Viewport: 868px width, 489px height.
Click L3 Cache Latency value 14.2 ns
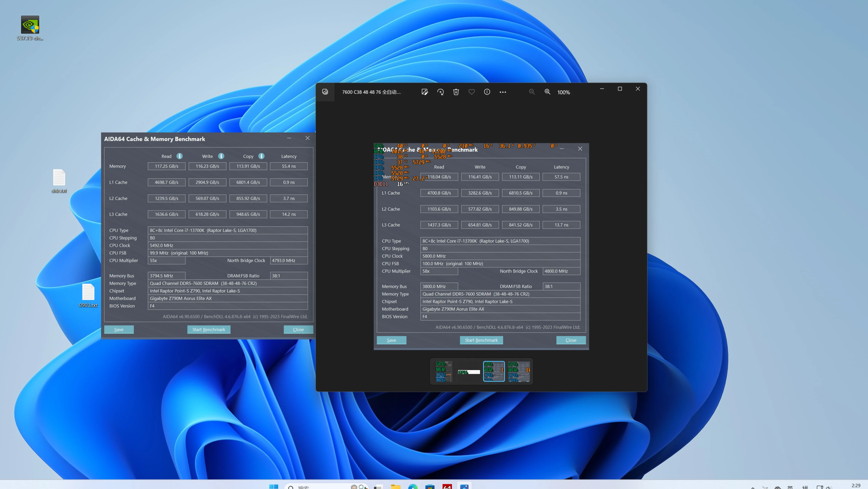(x=289, y=214)
